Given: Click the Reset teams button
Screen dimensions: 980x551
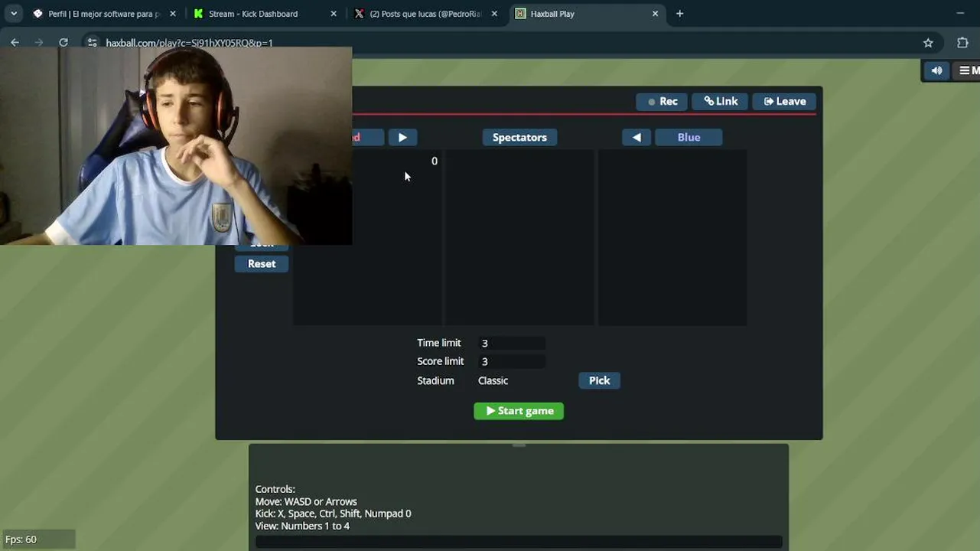Looking at the screenshot, I should tap(262, 263).
